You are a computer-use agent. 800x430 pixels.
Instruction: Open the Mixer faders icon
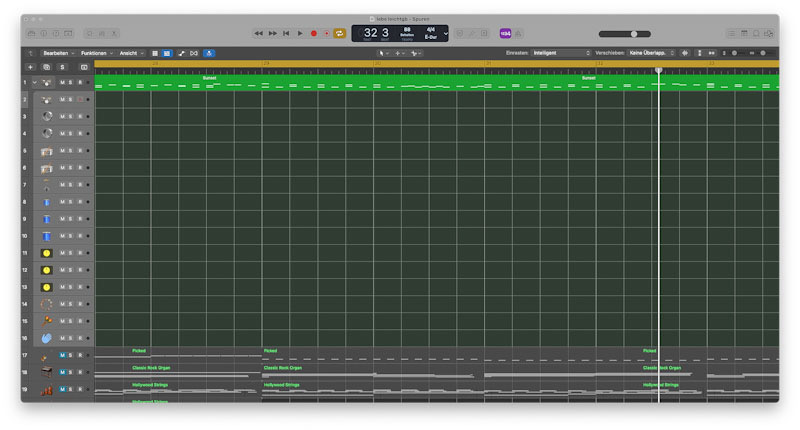coord(102,34)
